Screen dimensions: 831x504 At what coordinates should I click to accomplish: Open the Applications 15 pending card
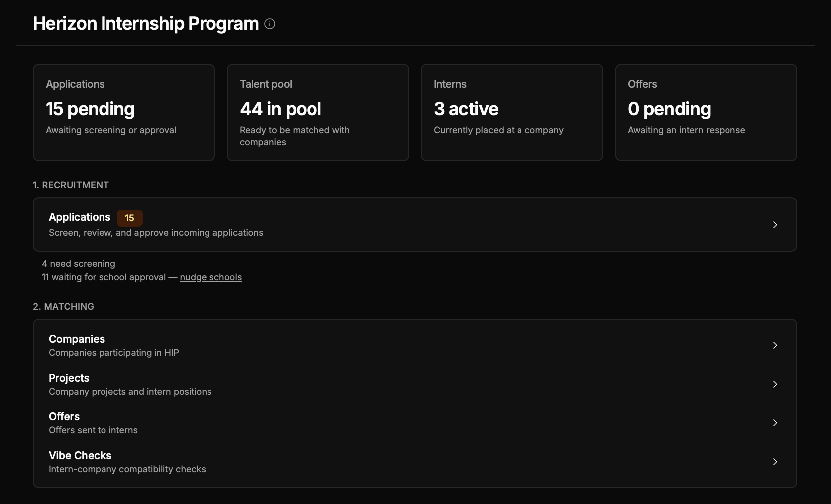pyautogui.click(x=124, y=112)
